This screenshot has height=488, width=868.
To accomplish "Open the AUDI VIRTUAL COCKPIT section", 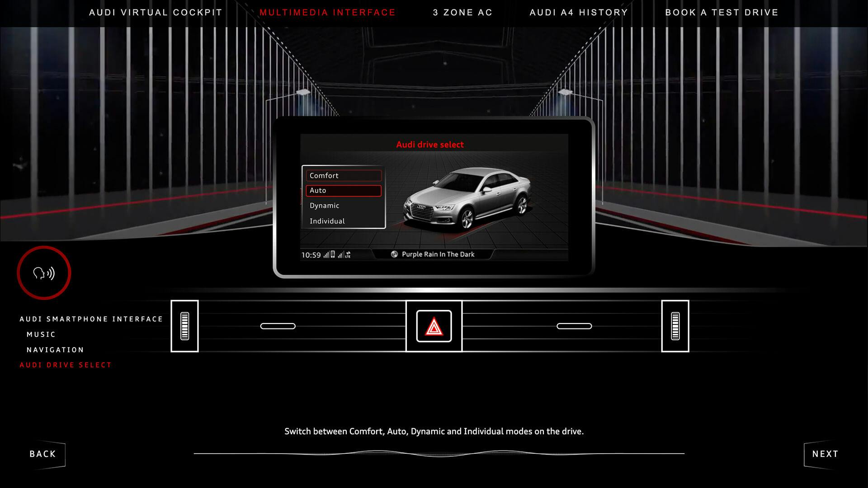I will click(x=156, y=12).
